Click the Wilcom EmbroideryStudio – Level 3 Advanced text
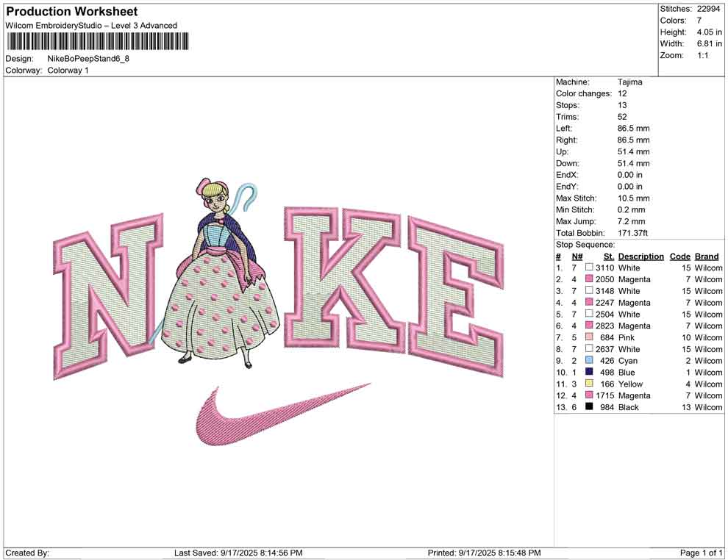 (91, 26)
